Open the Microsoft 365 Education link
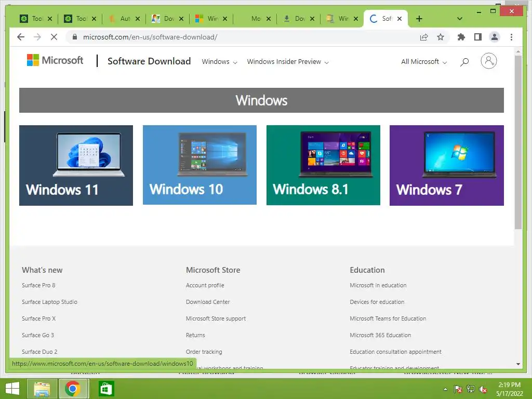The height and width of the screenshot is (399, 532). (x=380, y=335)
